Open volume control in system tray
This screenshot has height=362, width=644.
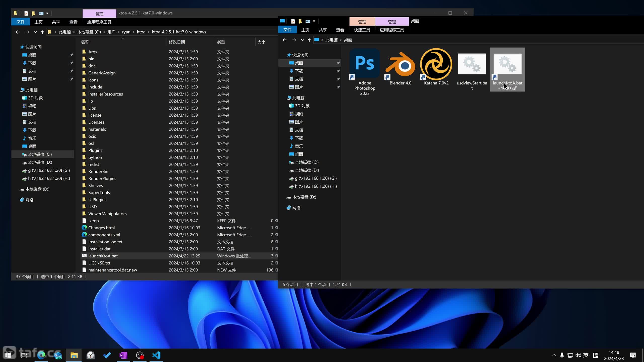tap(578, 355)
